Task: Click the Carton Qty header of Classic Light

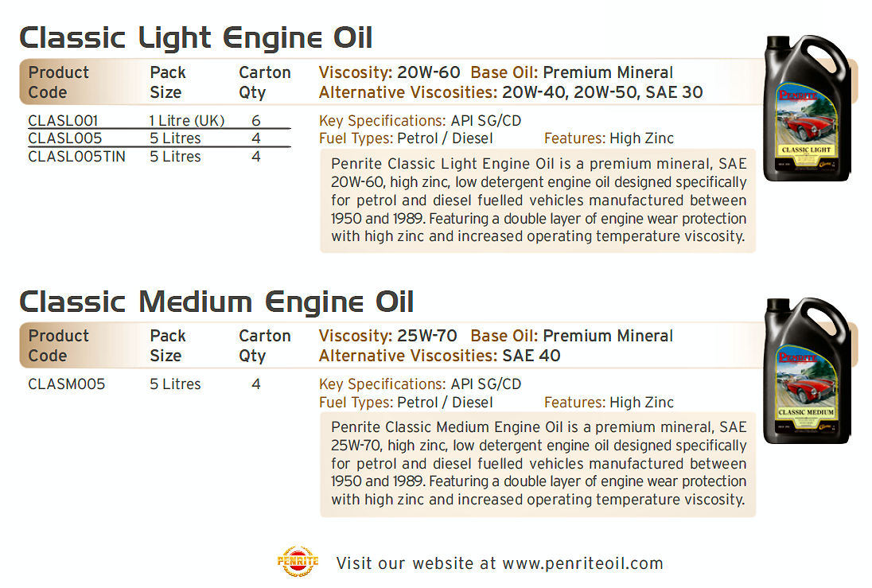Action: 265,82
